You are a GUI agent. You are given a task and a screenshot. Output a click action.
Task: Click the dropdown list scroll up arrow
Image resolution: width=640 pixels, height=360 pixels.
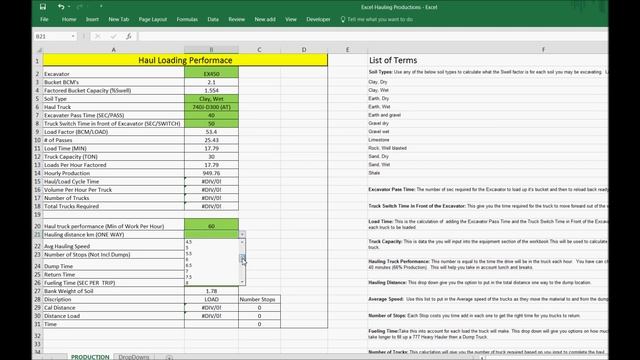pos(242,242)
